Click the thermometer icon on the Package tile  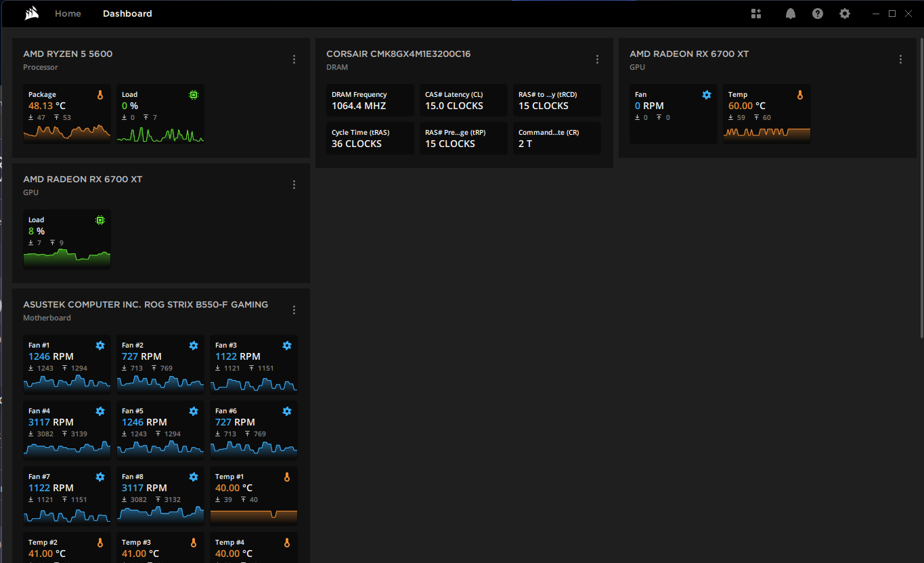100,95
